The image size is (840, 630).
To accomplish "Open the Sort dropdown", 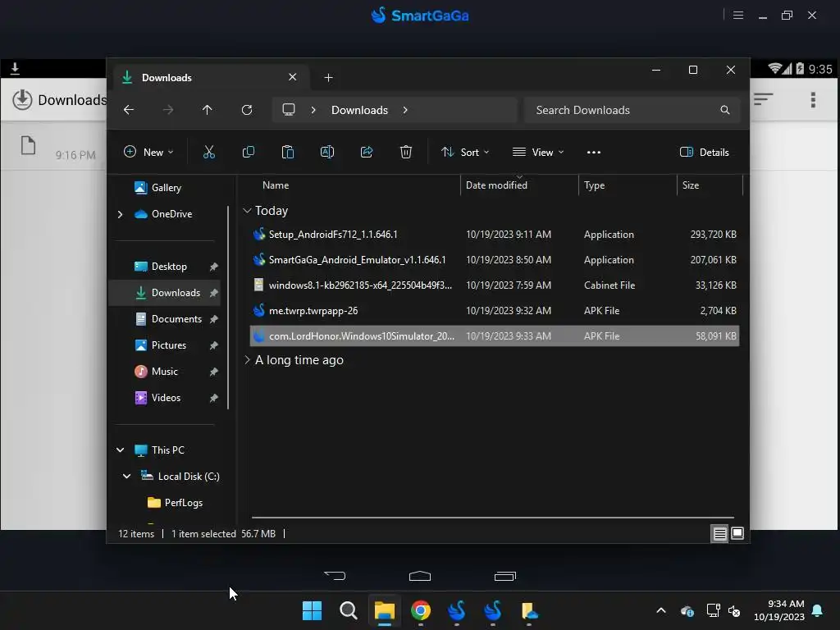I will point(465,152).
